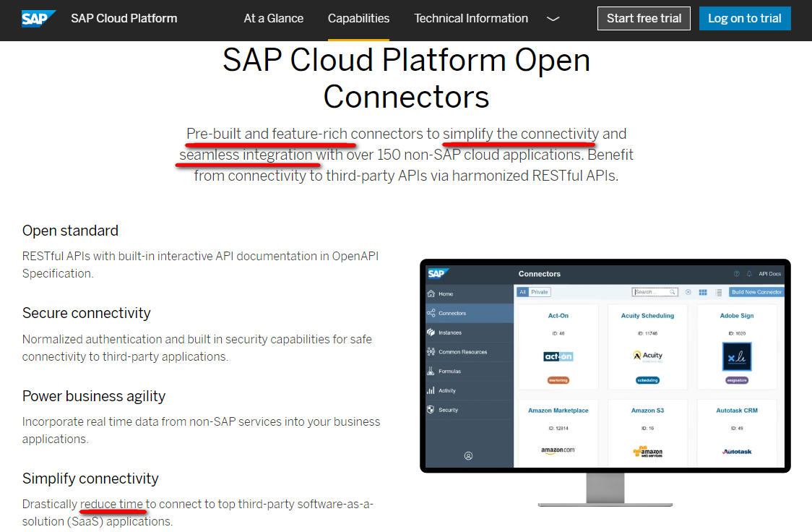
Task: Click the Log on to trial button
Action: pyautogui.click(x=745, y=18)
